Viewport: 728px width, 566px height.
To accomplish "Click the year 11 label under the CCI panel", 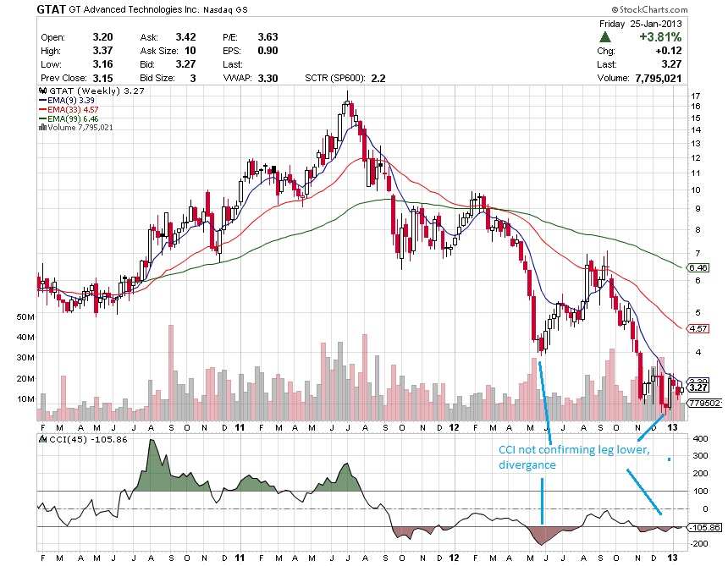I will coord(240,558).
